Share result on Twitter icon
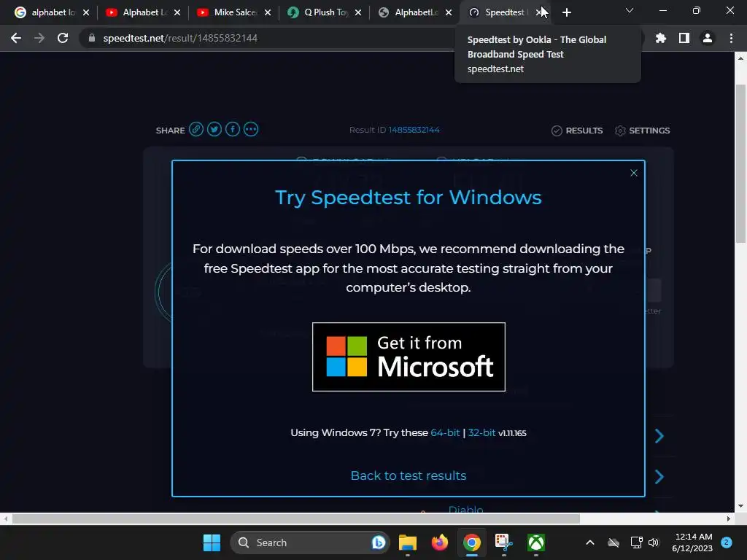 pos(214,130)
